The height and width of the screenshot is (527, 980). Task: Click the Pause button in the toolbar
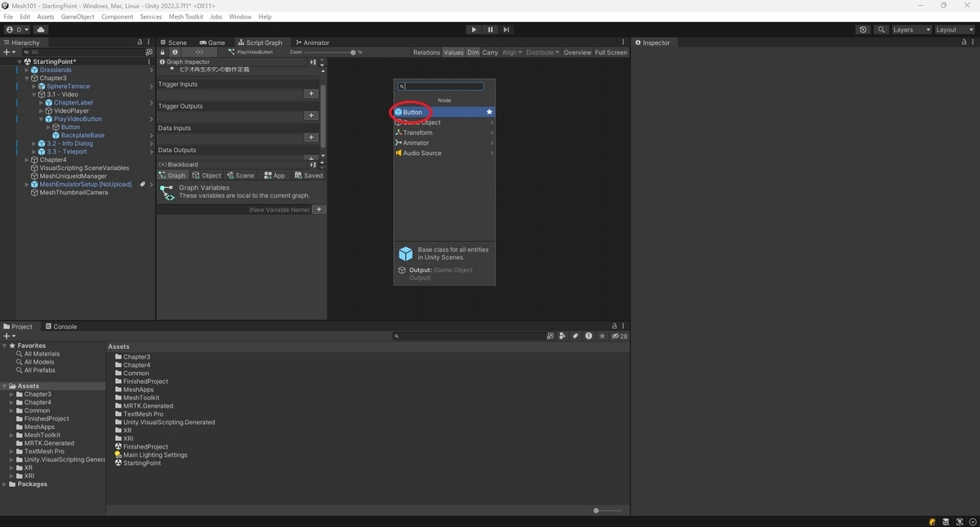click(490, 29)
